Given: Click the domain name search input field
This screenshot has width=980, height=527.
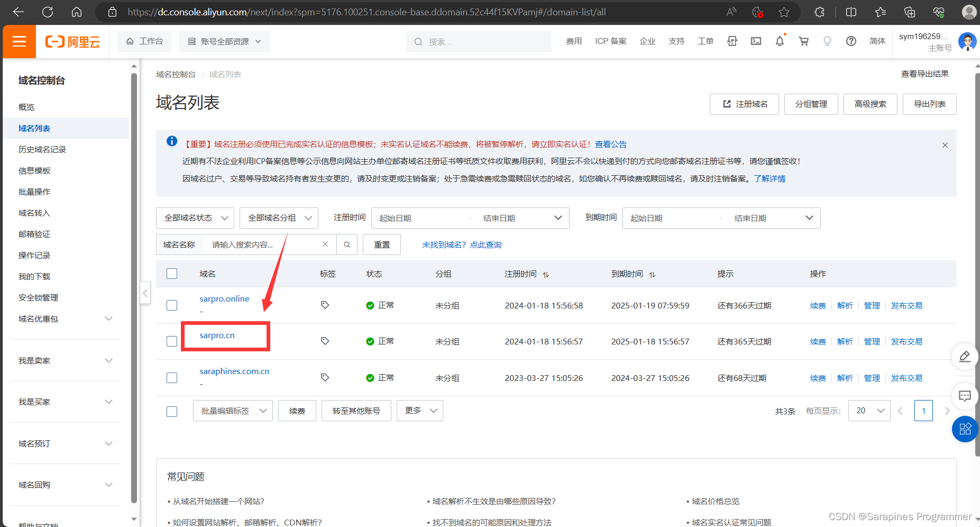Looking at the screenshot, I should pos(262,244).
